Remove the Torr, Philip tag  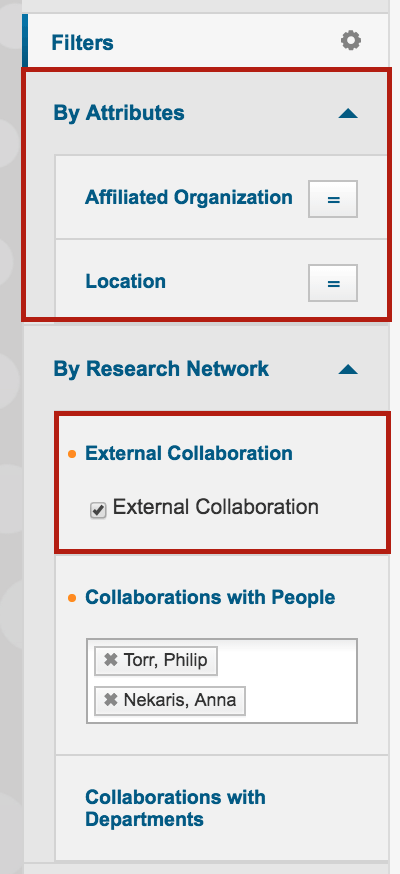(110, 660)
